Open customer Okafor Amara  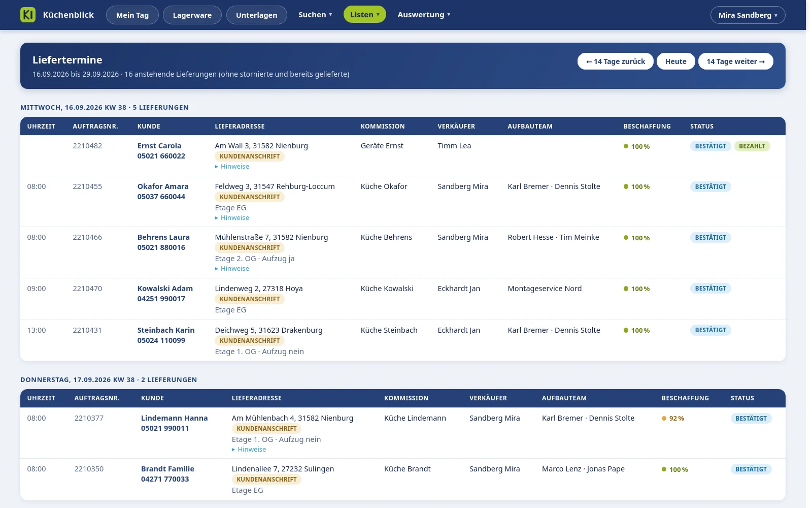(163, 186)
